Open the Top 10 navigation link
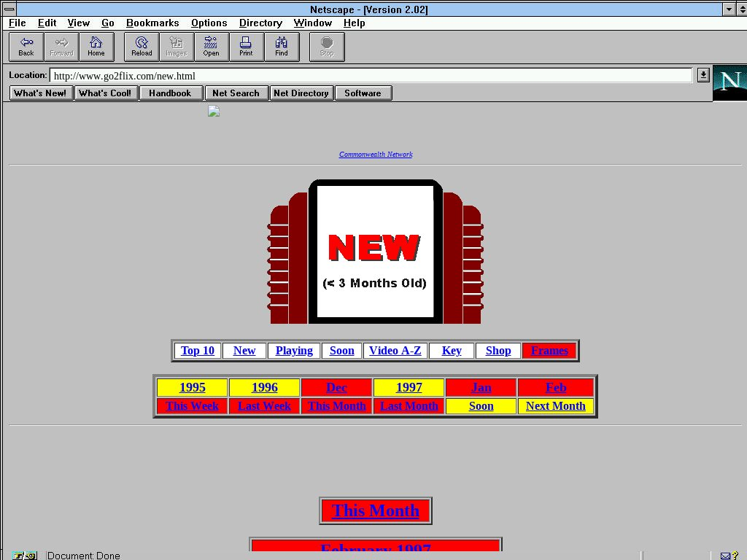 coord(198,351)
